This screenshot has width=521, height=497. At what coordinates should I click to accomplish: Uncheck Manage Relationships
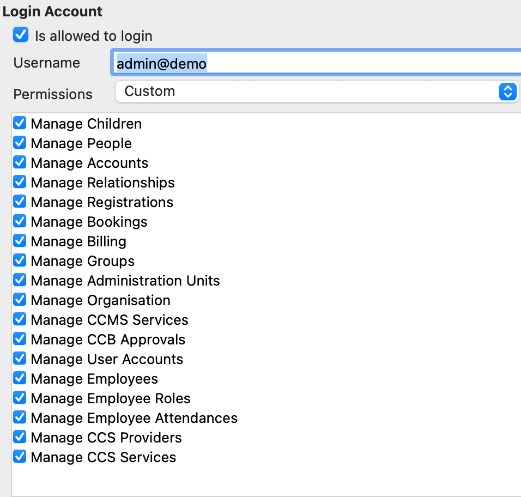click(x=20, y=182)
